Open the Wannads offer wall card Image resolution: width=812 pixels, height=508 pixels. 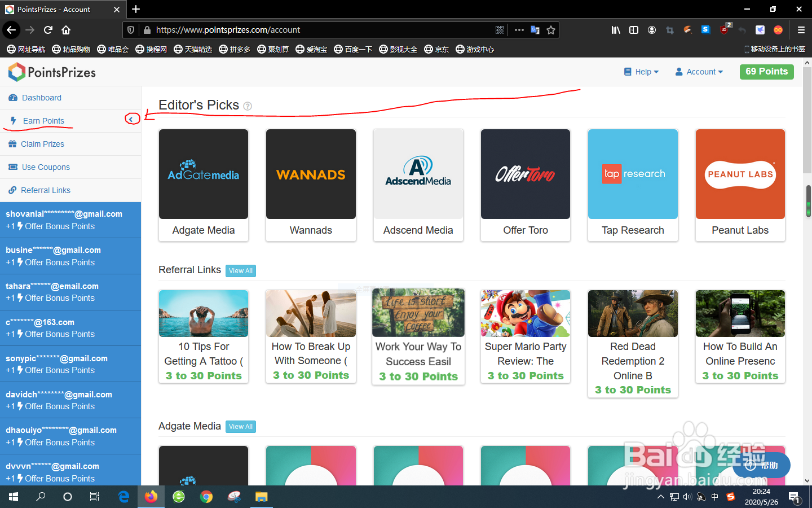311,185
